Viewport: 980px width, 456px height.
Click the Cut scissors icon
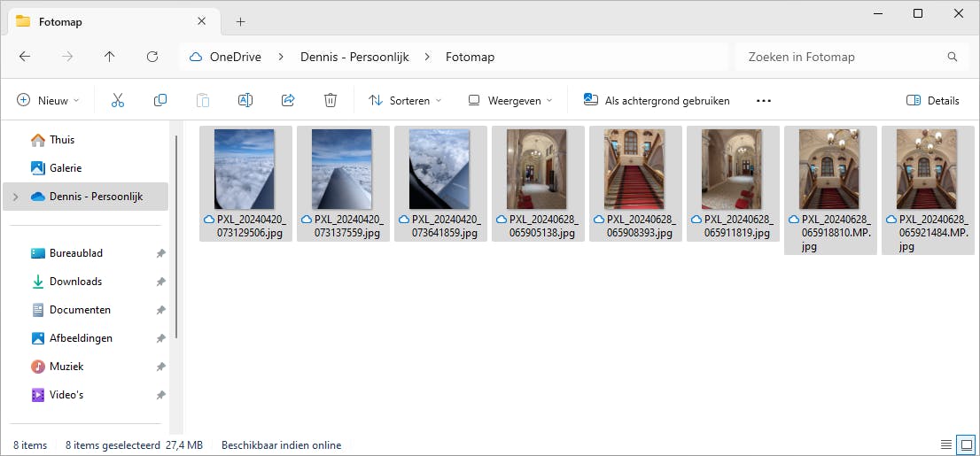click(118, 101)
